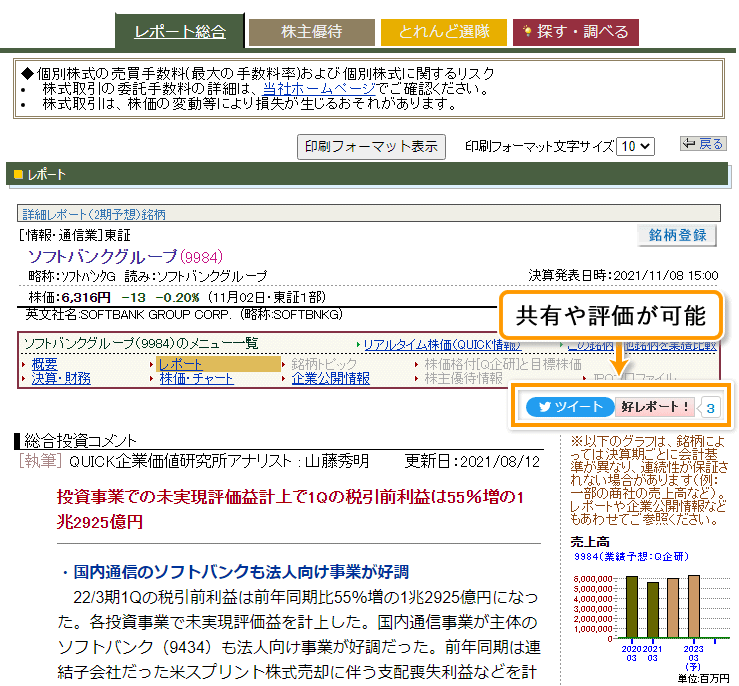
Task: Click the 株価 6,316円 price text
Action: pos(69,298)
